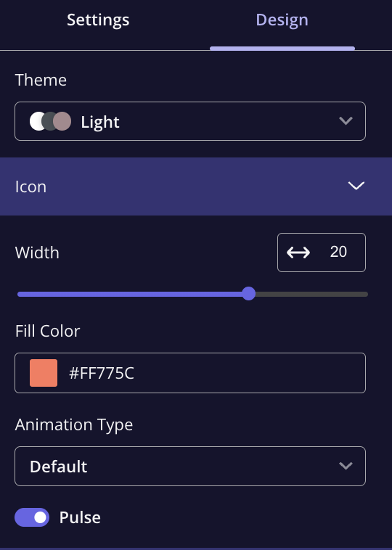Screen dimensions: 392x550
Task: Click the Animation Type dropdown chevron
Action: (346, 466)
